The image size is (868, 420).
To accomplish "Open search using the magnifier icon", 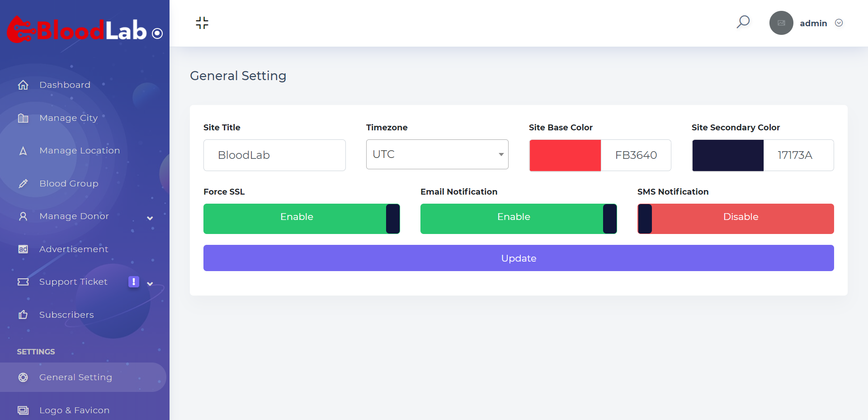I will [743, 22].
